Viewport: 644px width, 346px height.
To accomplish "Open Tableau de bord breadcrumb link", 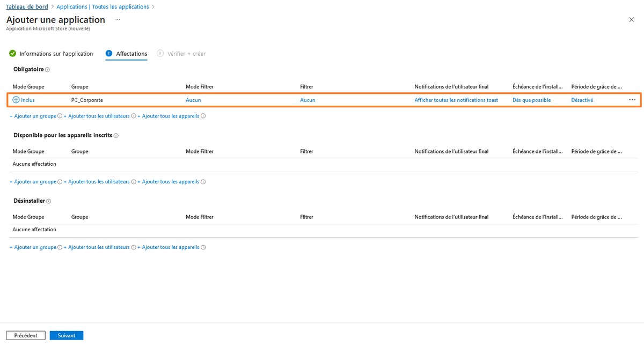I will coord(27,7).
